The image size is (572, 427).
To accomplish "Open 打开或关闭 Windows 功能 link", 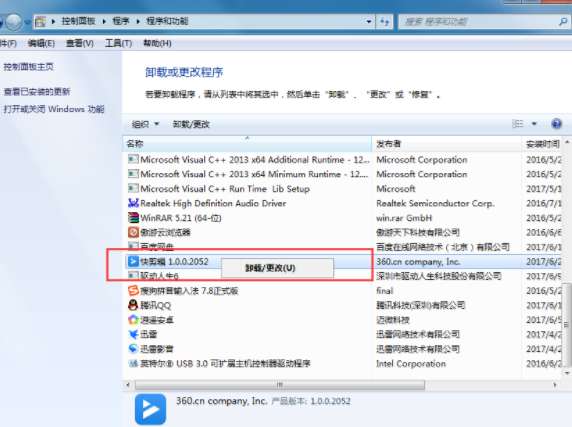I will (54, 109).
